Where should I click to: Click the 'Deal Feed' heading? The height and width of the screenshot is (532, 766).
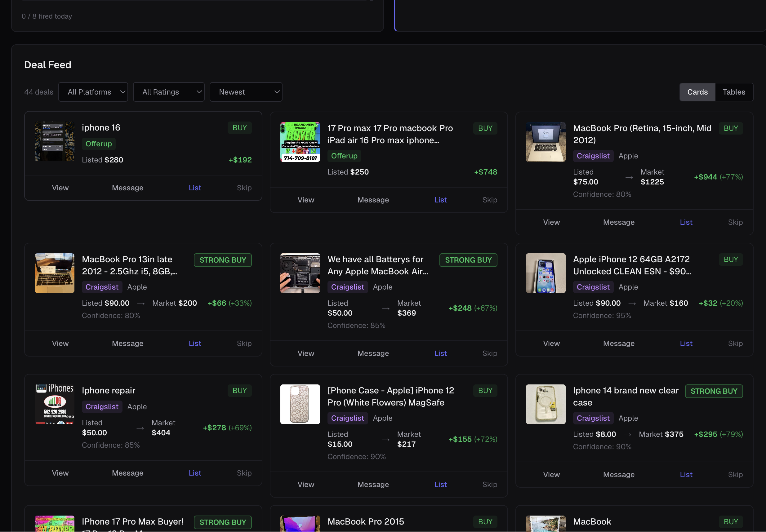(x=48, y=65)
